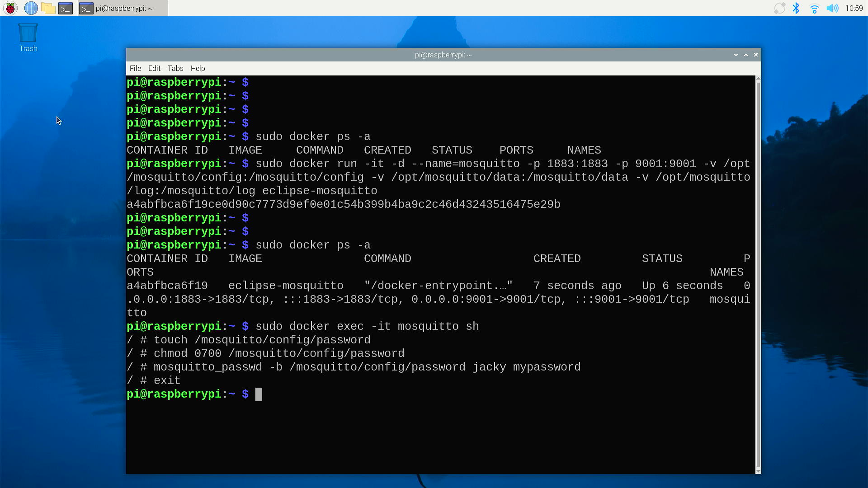Click the globe/browser icon in taskbar
This screenshot has width=868, height=488.
click(x=31, y=8)
